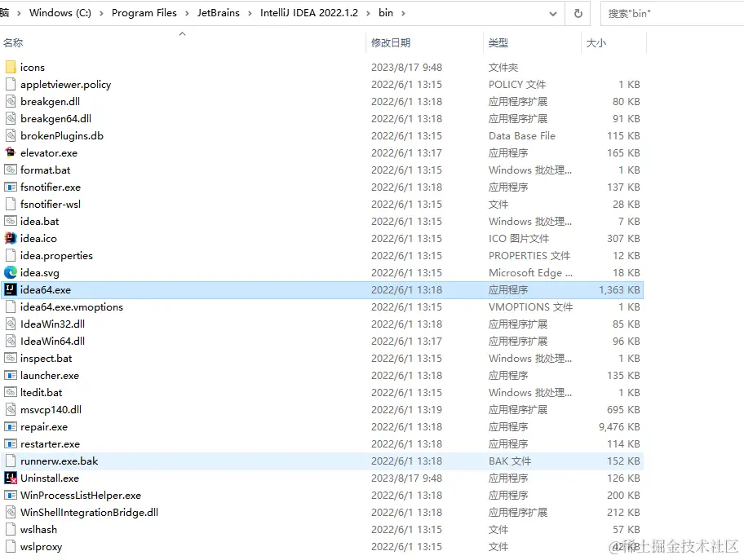Screen dimensions: 744x560
Task: Select idea.properties file name
Action: point(56,256)
